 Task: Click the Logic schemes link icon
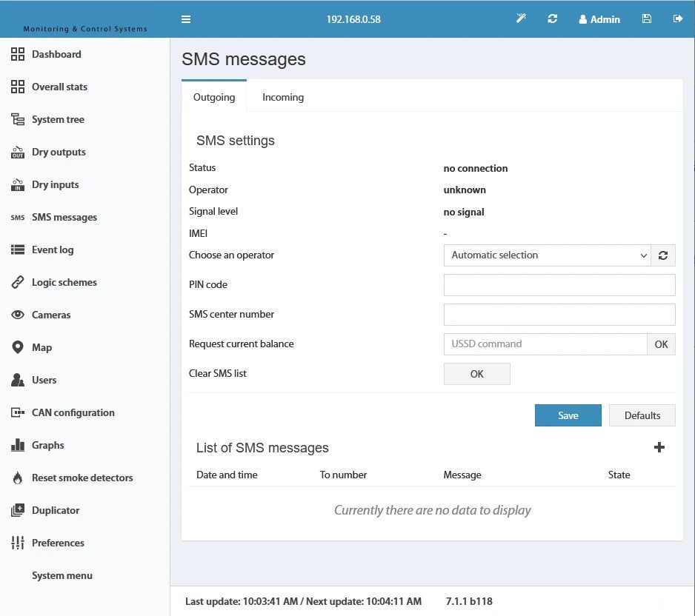pos(18,282)
